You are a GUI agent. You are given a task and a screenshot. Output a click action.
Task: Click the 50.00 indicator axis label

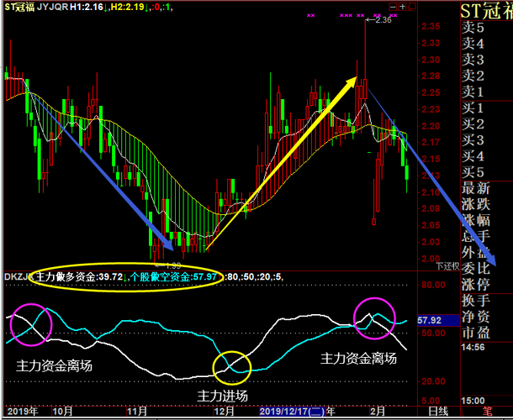(433, 333)
